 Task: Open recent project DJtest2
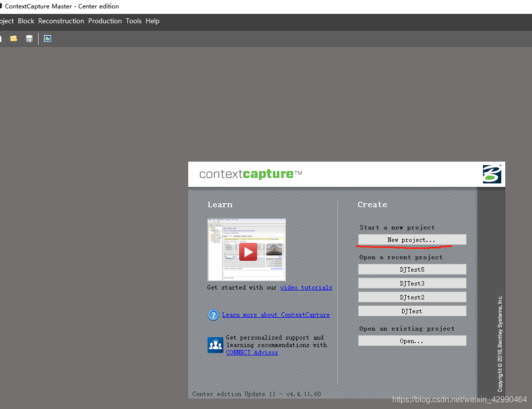412,297
